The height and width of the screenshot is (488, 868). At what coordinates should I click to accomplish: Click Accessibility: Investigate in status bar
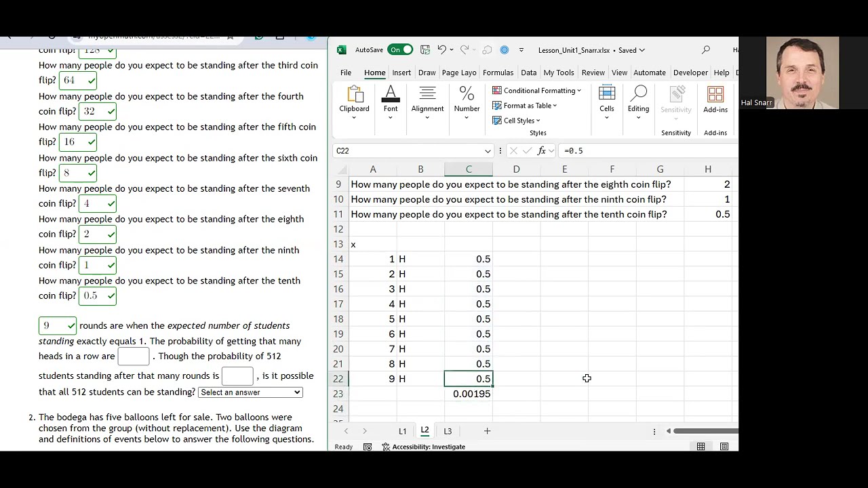coord(423,447)
